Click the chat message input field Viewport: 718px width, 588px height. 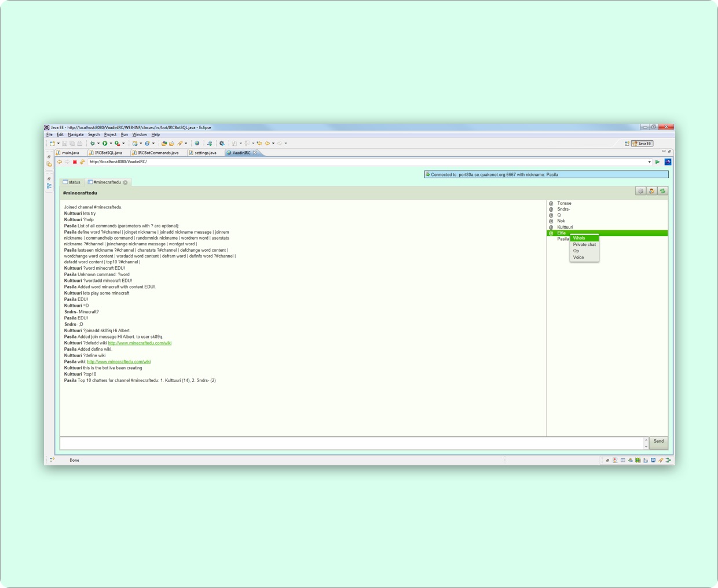(x=347, y=442)
